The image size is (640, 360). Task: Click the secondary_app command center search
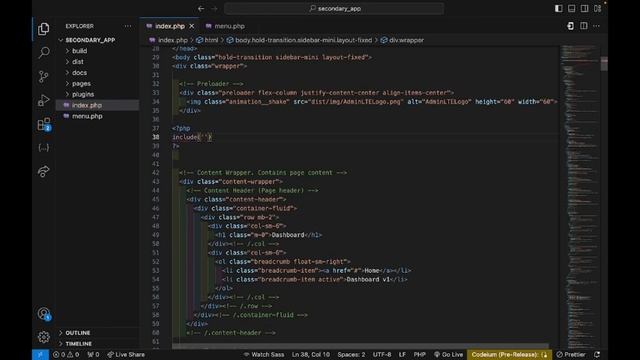[334, 9]
